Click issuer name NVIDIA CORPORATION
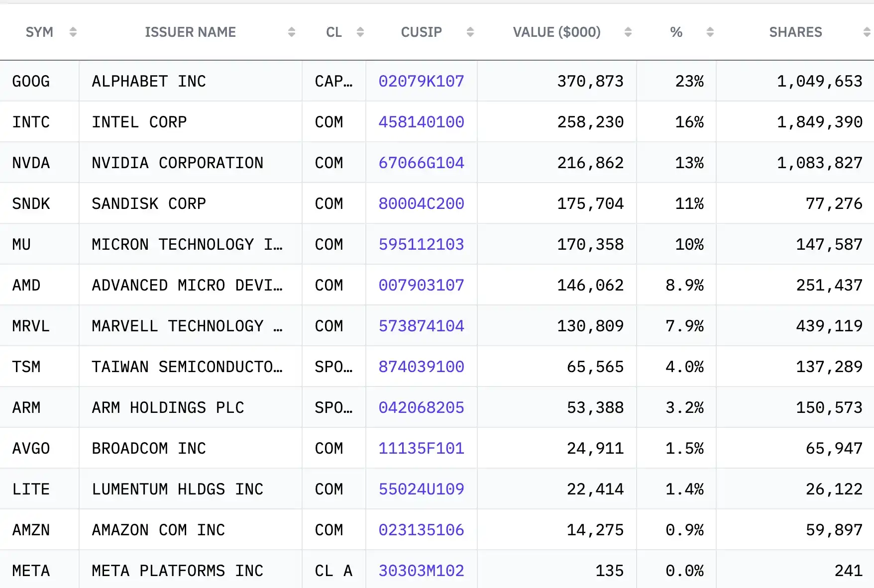Viewport: 874px width, 588px height. click(178, 163)
